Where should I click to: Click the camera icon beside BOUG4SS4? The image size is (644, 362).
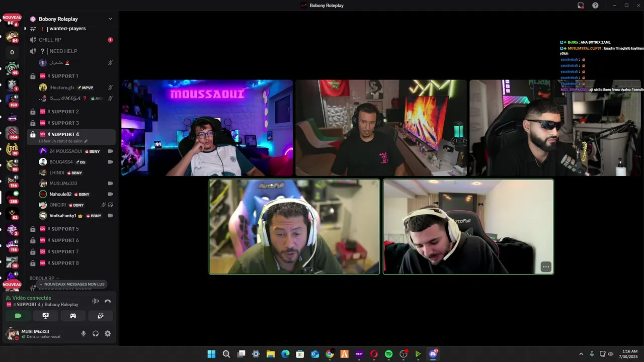click(110, 162)
